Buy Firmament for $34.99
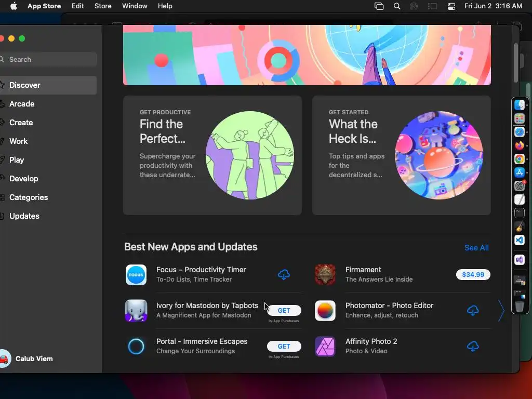The image size is (532, 399). coord(473,274)
